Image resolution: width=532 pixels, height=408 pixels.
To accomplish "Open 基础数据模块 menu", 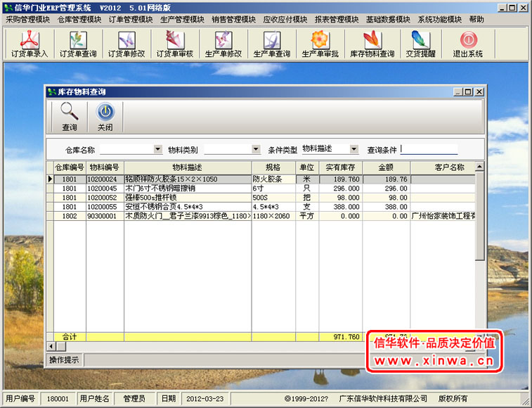I will (x=388, y=20).
